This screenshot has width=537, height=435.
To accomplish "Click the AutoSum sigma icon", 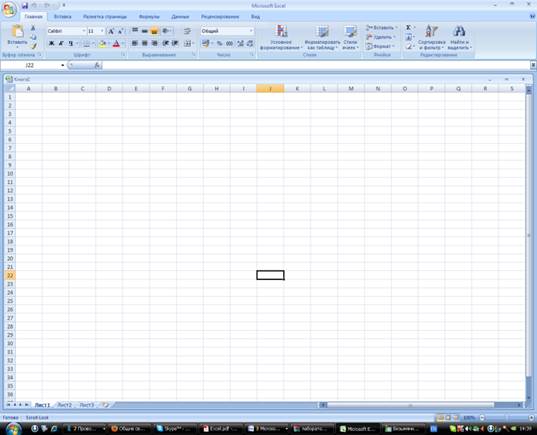I will pyautogui.click(x=409, y=27).
